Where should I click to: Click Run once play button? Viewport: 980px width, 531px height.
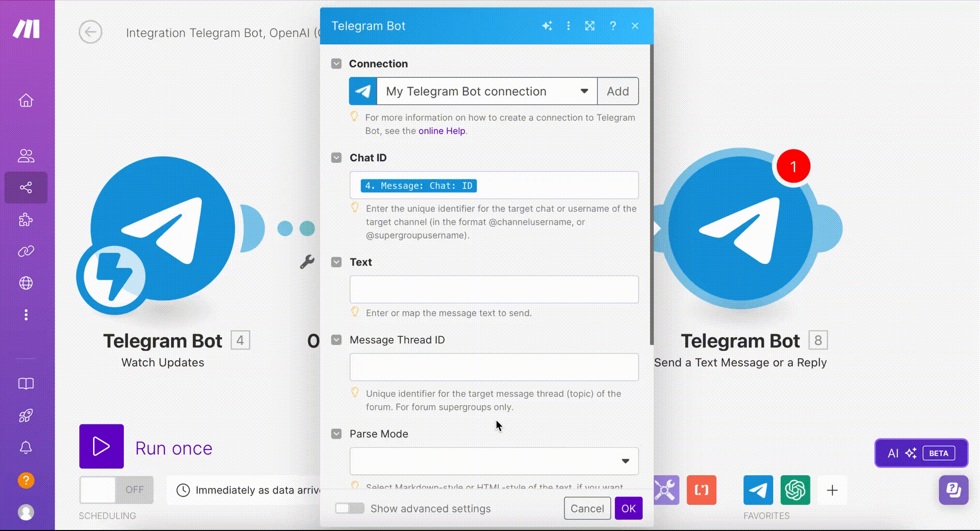pos(101,446)
